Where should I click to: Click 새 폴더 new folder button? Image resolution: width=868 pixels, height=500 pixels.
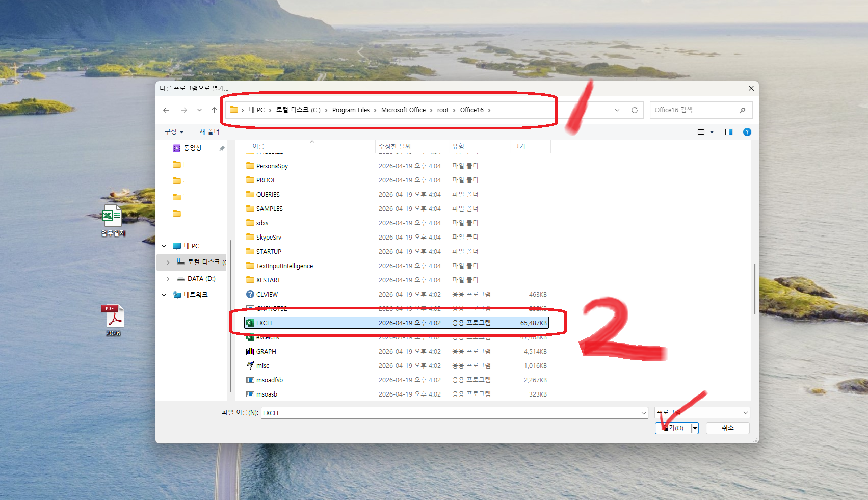pos(209,131)
